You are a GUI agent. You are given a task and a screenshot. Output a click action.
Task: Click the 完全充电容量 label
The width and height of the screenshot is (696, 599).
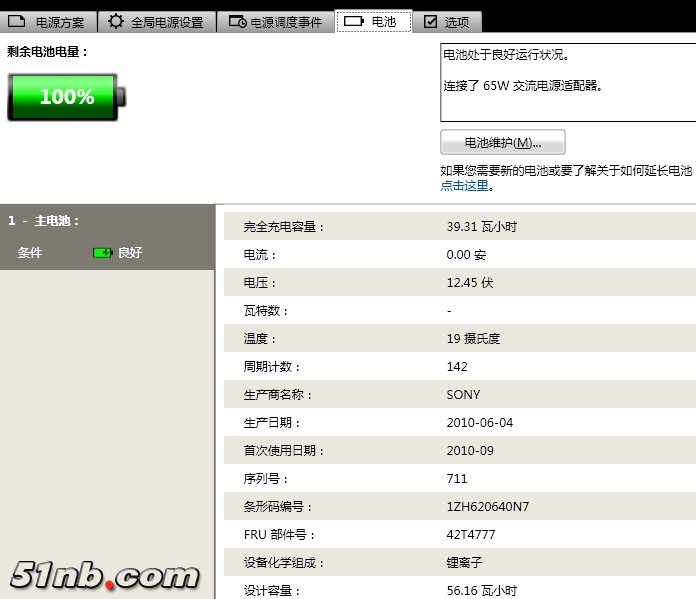(x=284, y=227)
